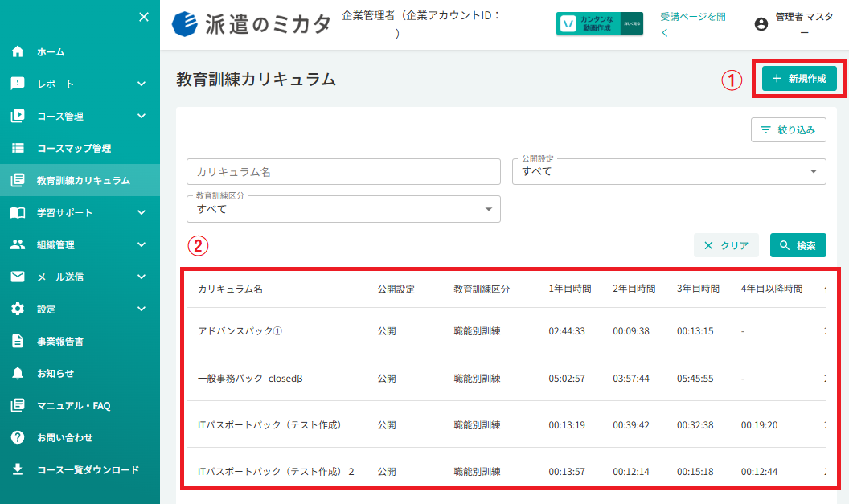The image size is (849, 504).
Task: Click the カリキュラム名 column header
Action: pos(230,289)
